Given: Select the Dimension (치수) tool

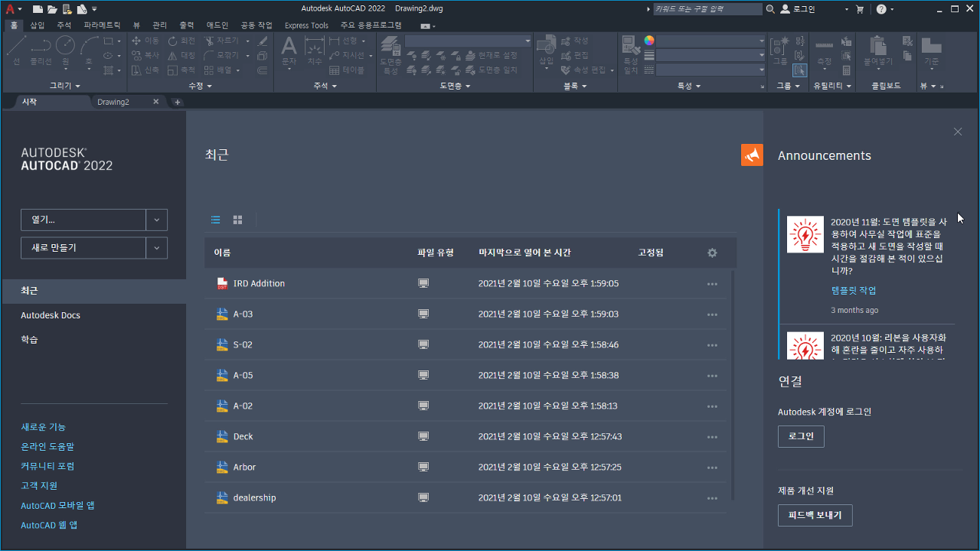Looking at the screenshot, I should 315,51.
